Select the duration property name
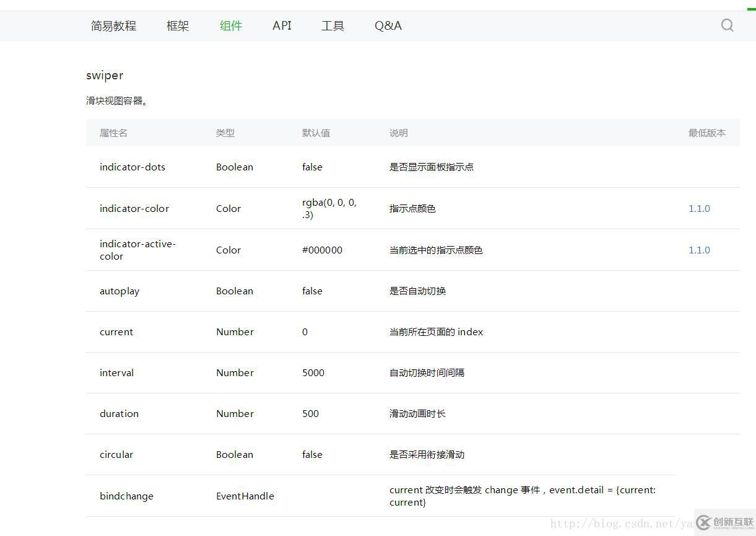The width and height of the screenshot is (756, 536). [x=119, y=413]
